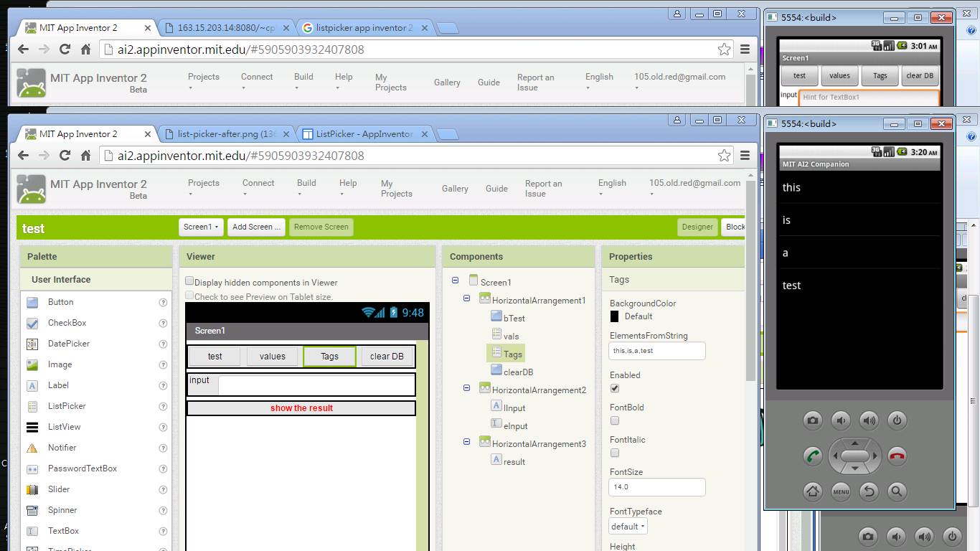Viewport: 980px width, 551px height.
Task: Click the BackgroundColor black swatch
Action: (615, 316)
